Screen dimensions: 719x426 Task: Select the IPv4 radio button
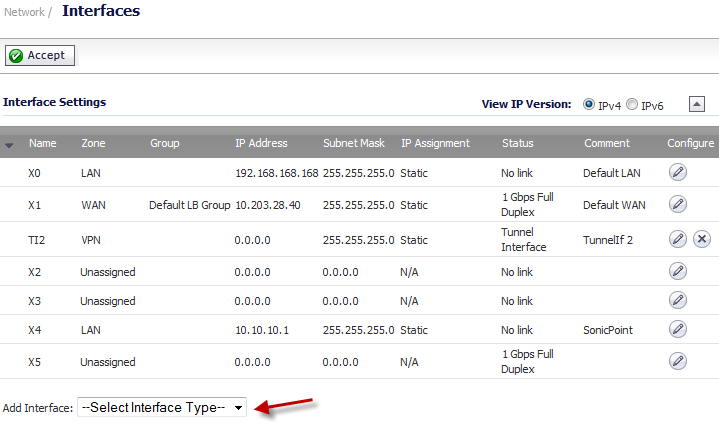coord(589,105)
